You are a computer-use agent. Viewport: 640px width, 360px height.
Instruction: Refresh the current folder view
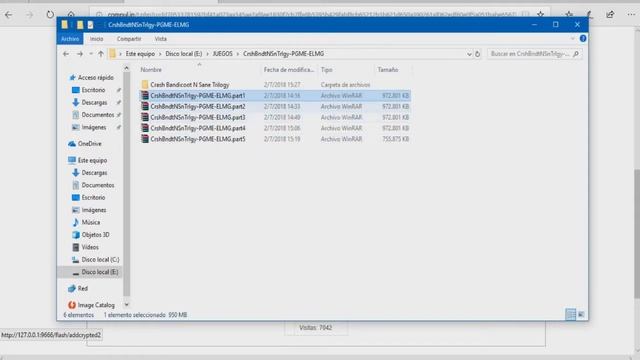(478, 54)
